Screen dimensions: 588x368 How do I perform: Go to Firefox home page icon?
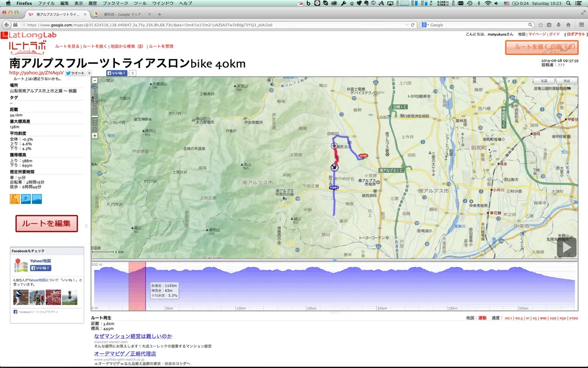point(568,25)
